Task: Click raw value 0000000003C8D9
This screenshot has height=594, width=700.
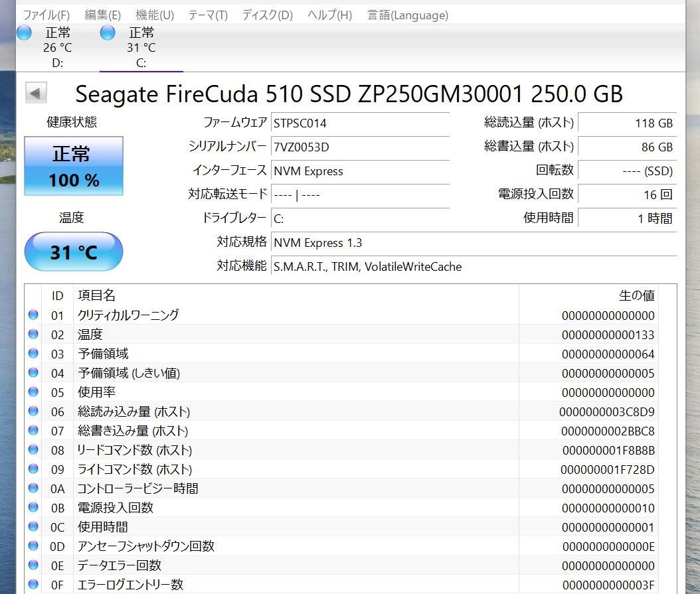Action: [607, 412]
